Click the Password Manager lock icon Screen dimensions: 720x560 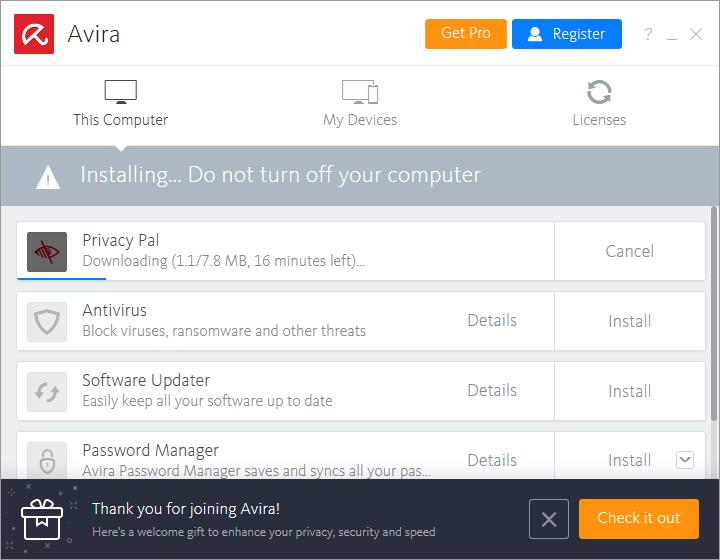tap(47, 461)
